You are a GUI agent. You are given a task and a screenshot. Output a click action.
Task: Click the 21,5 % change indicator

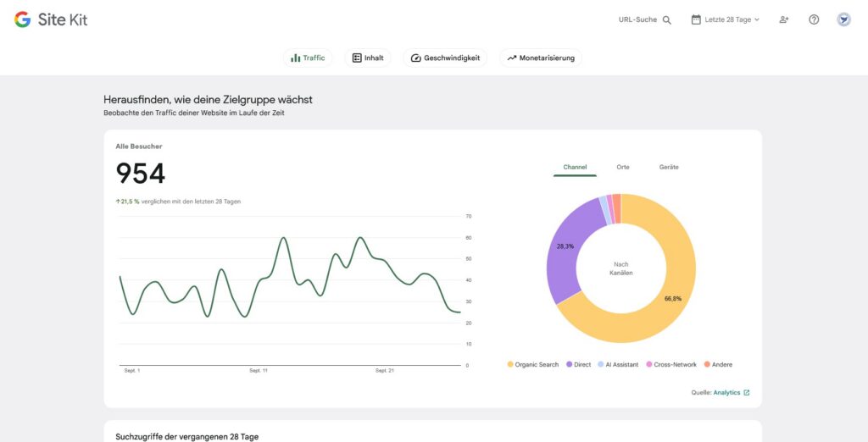(x=127, y=202)
